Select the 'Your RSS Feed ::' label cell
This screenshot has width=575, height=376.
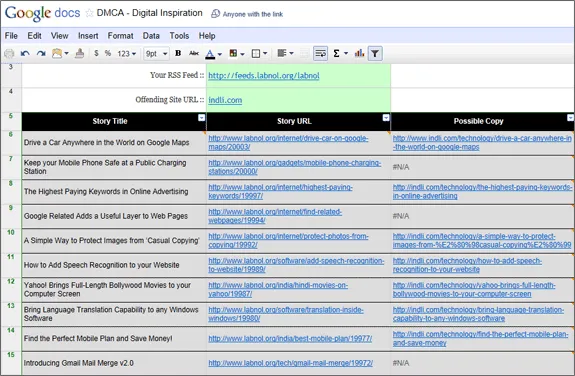click(x=114, y=75)
